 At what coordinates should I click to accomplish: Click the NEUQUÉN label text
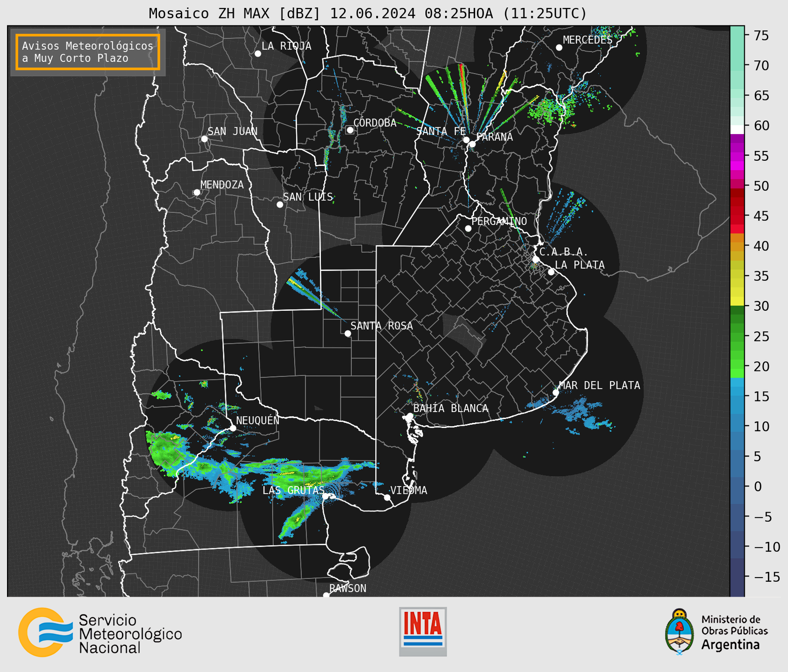click(257, 420)
